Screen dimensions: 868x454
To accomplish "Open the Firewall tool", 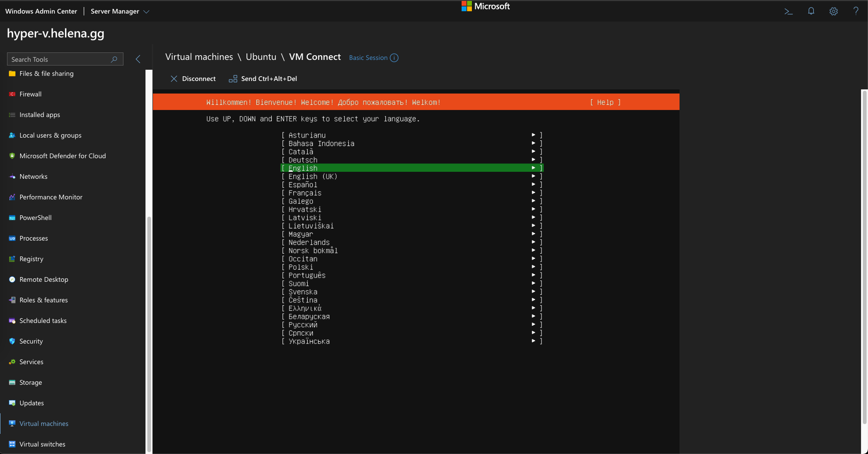I will (30, 94).
